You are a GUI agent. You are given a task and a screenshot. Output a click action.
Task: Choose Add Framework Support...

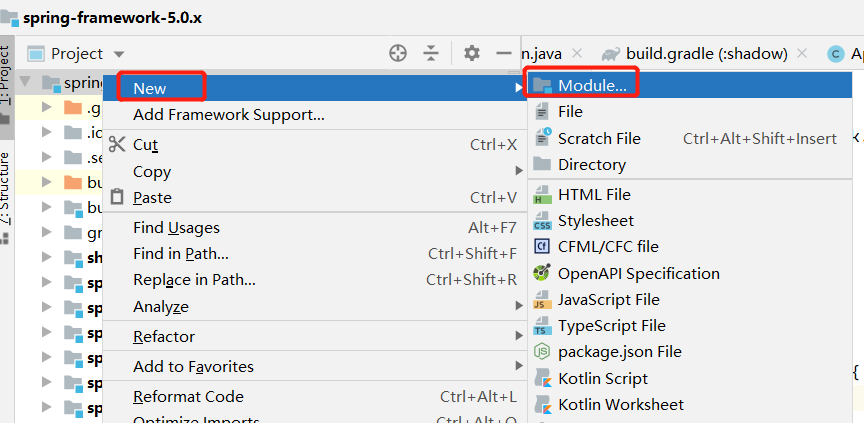point(314,115)
